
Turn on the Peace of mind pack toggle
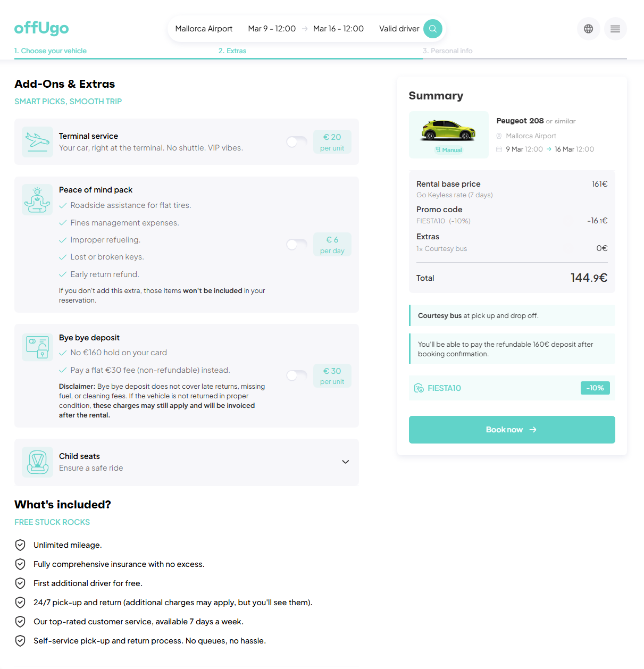[296, 245]
